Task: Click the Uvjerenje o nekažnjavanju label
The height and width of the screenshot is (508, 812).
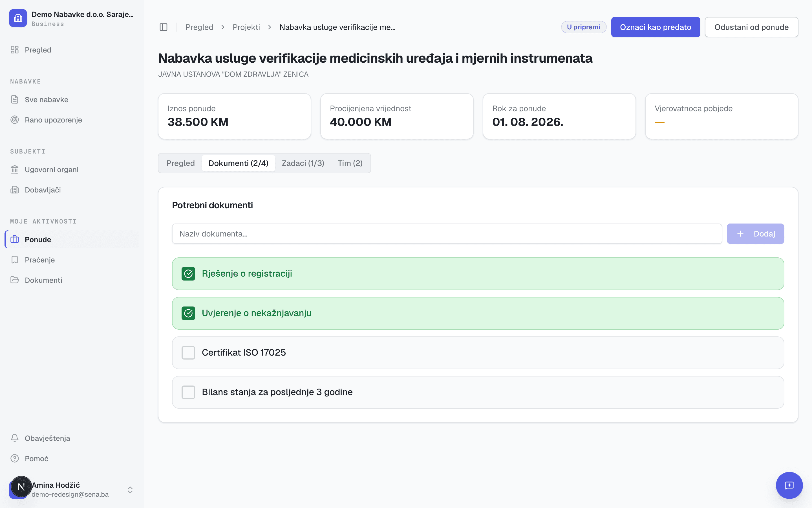Action: (256, 313)
